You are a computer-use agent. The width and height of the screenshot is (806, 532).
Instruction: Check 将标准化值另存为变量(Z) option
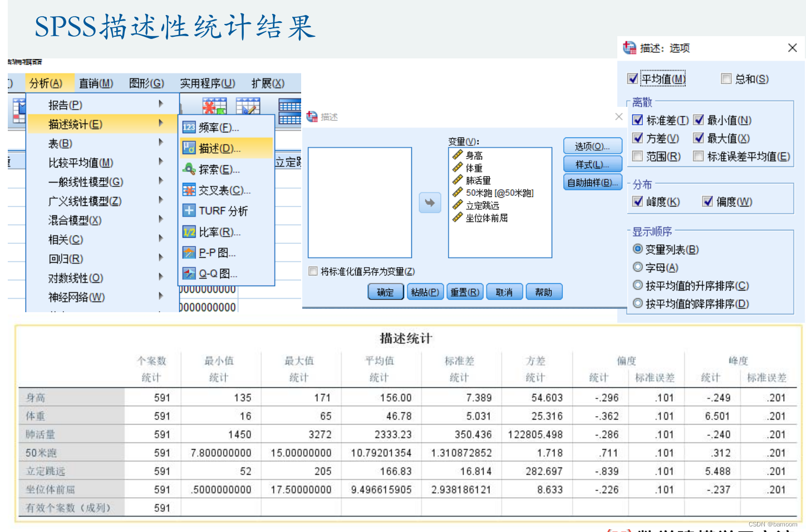pyautogui.click(x=313, y=271)
